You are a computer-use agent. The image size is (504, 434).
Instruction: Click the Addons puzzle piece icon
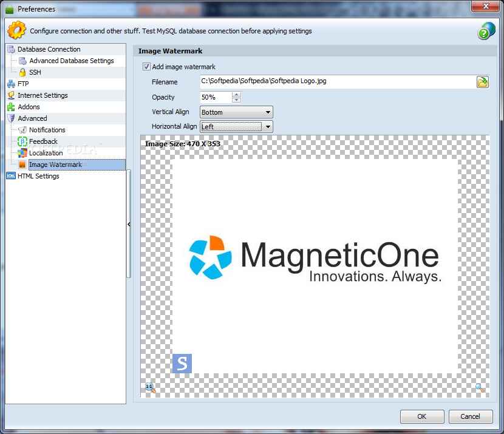pyautogui.click(x=12, y=107)
